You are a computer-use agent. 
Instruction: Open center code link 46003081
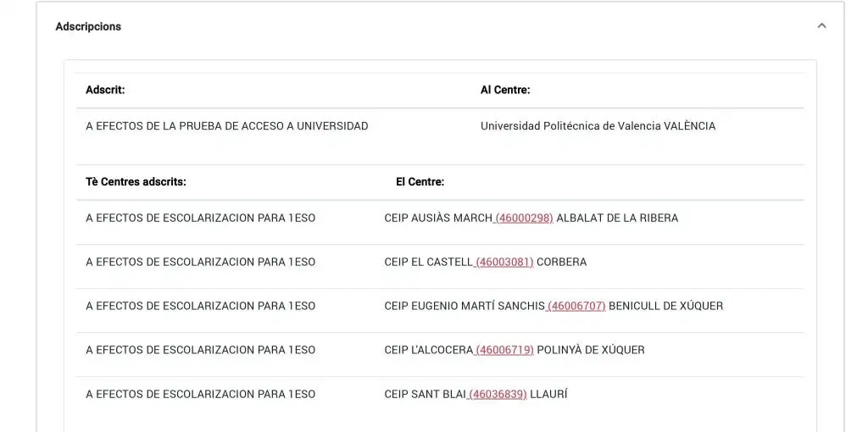[504, 263]
